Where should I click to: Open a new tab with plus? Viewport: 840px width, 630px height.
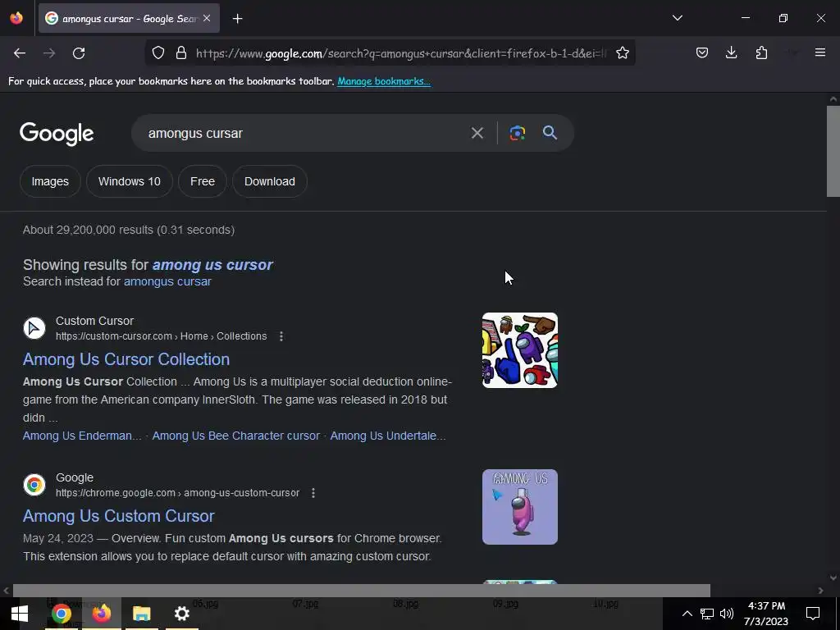pyautogui.click(x=237, y=19)
